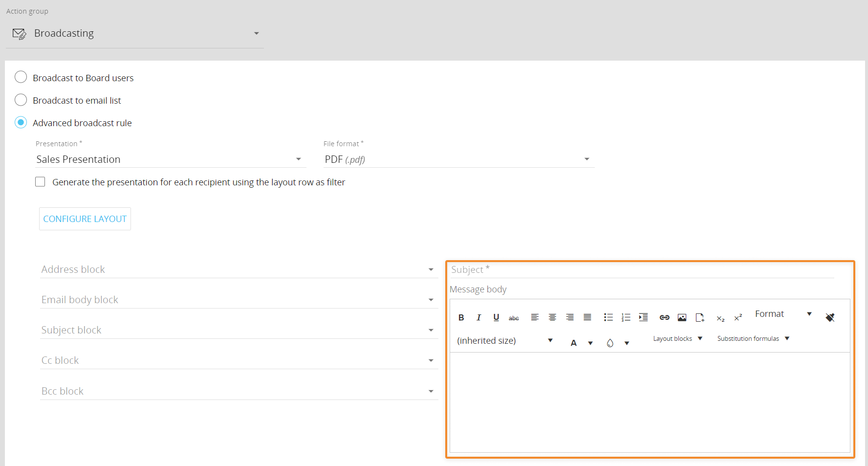Expand the Address block dropdown
Image resolution: width=868 pixels, height=466 pixels.
238,269
